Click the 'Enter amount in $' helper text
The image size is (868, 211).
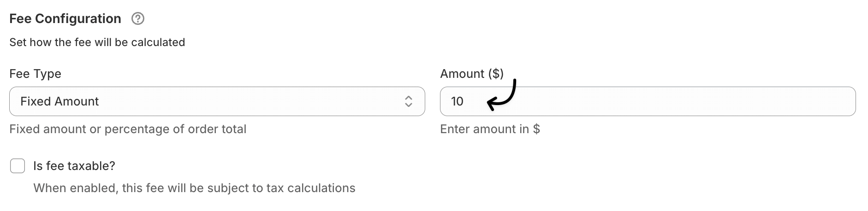tap(490, 129)
